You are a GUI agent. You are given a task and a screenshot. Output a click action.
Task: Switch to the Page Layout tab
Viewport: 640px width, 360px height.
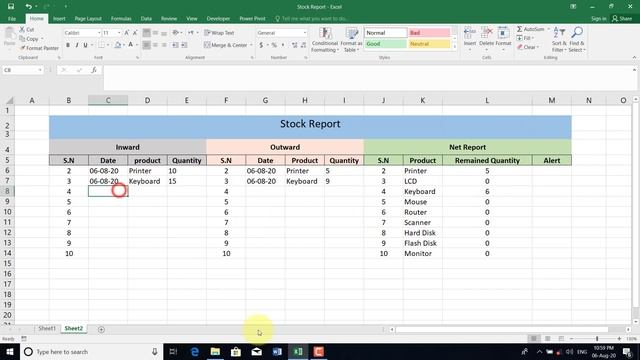88,19
